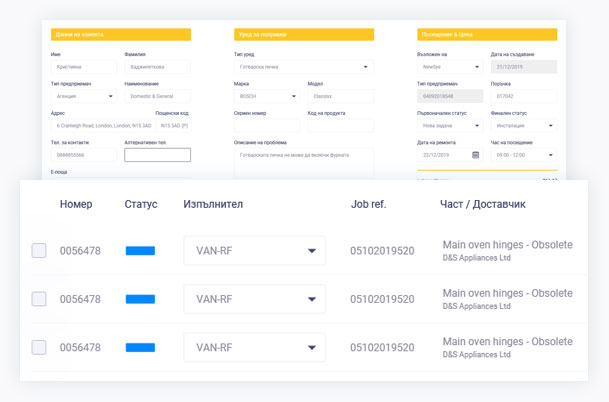Open the Възложен на dropdown showing NewSys
The height and width of the screenshot is (402, 609).
pos(450,67)
